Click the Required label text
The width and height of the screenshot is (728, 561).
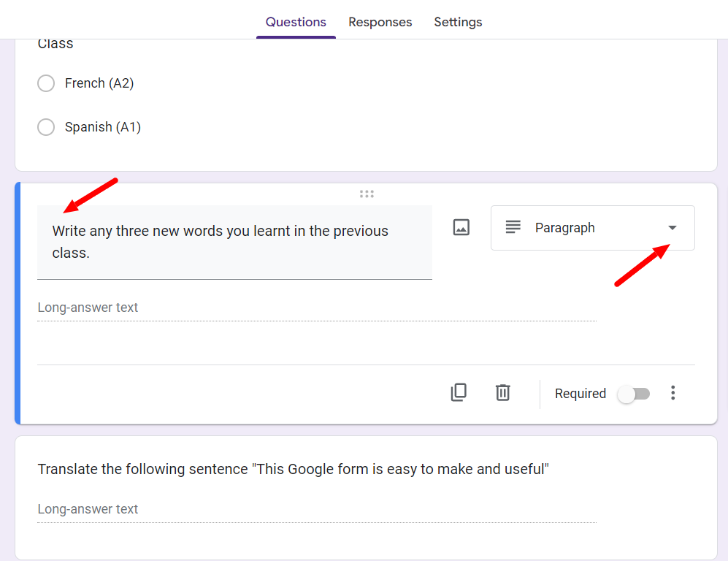coord(581,394)
